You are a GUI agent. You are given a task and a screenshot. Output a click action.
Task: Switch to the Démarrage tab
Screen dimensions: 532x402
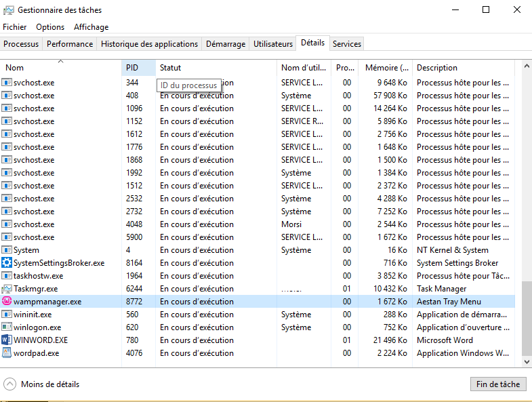(x=226, y=44)
